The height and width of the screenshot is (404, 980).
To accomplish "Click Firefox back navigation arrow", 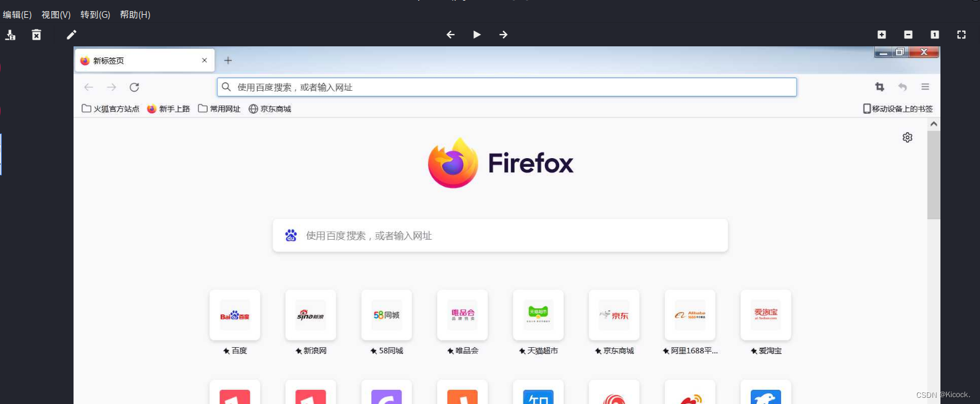I will [x=88, y=87].
